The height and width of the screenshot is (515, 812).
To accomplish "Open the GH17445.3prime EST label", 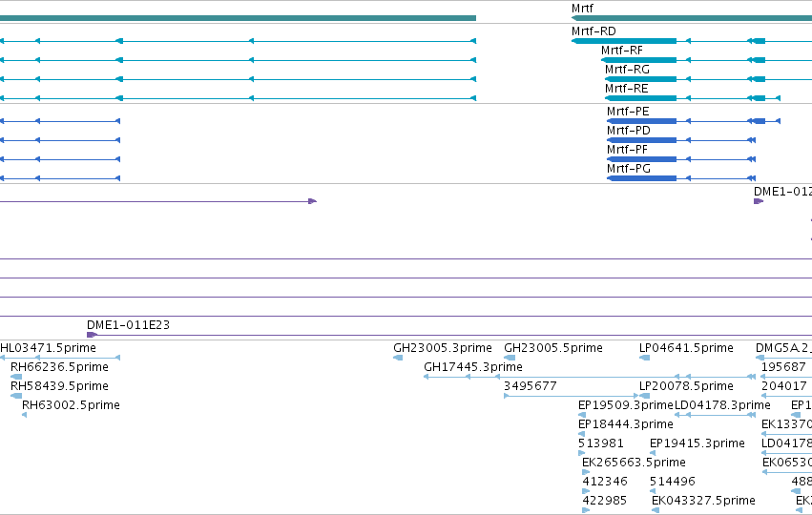I will (x=473, y=367).
